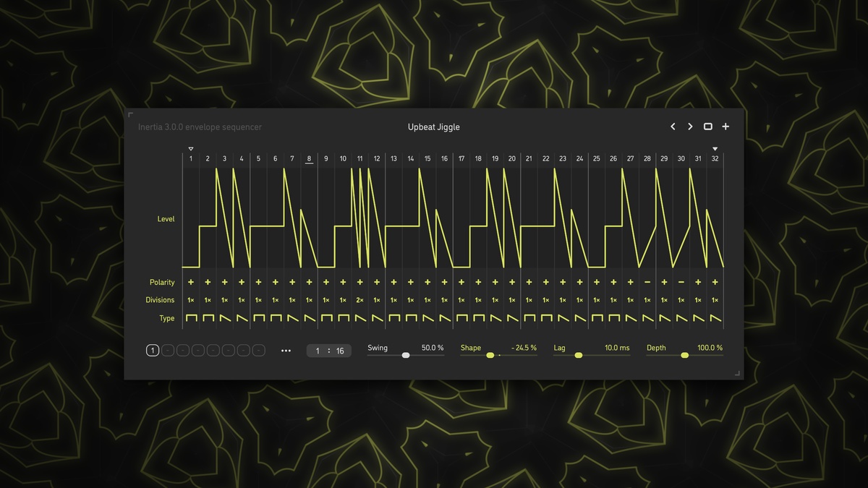Click the end marker triangle above step 32

coord(715,149)
